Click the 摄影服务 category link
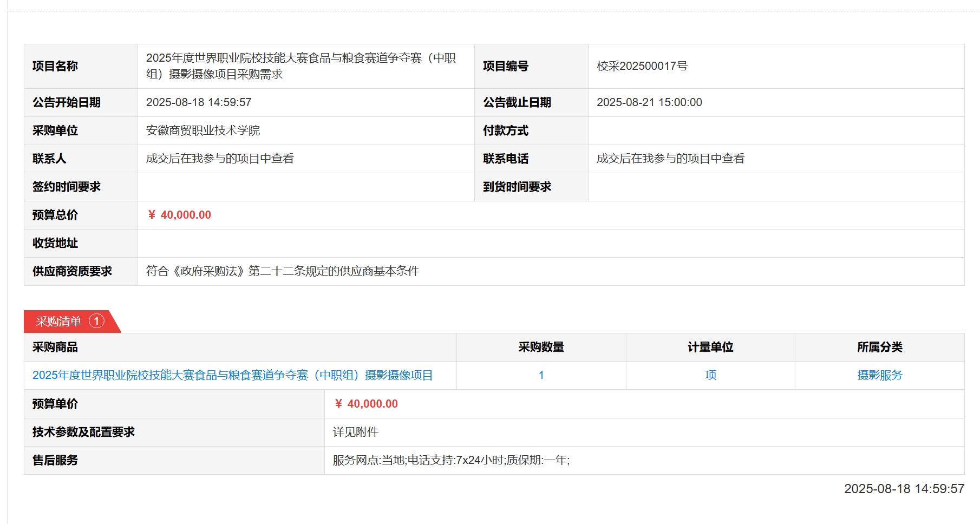The width and height of the screenshot is (980, 524). coord(879,375)
